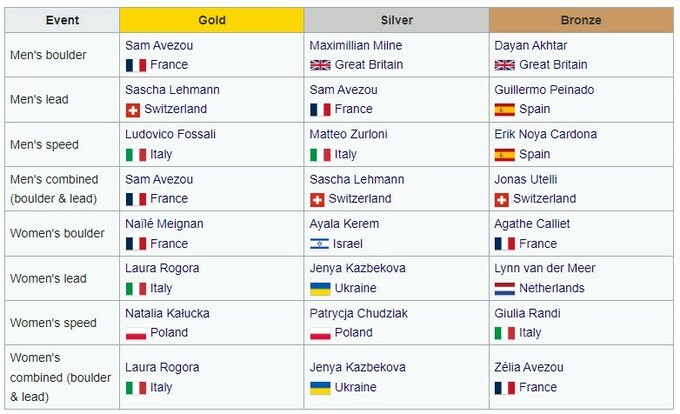Click the French flag under Men's boulder gold
680x414 pixels.
pyautogui.click(x=135, y=65)
